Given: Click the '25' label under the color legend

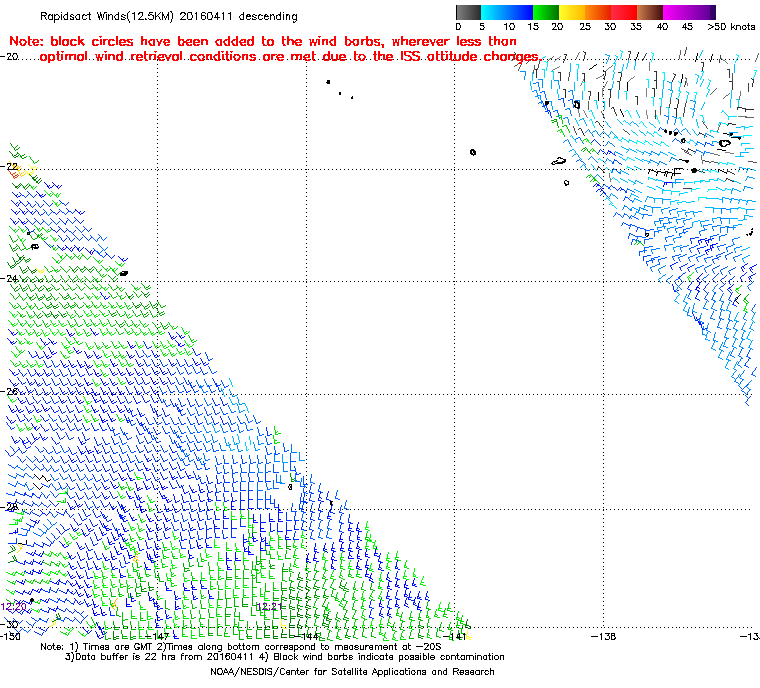Looking at the screenshot, I should pos(585,27).
